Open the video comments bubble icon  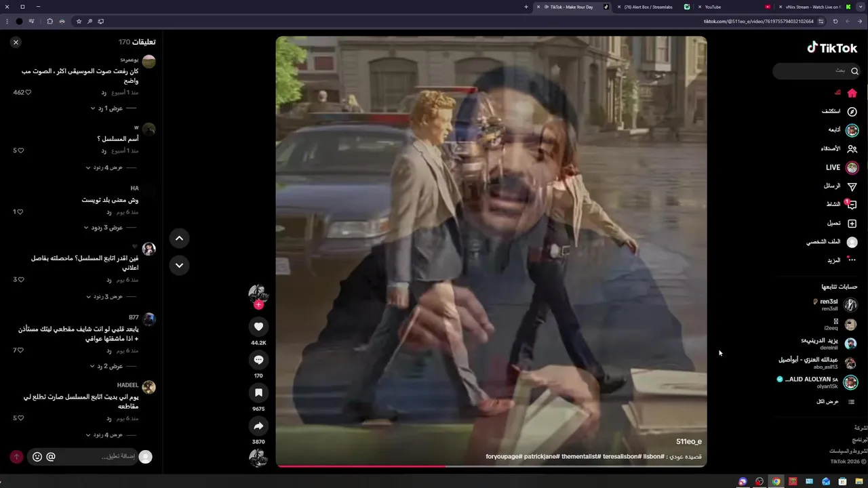[258, 360]
